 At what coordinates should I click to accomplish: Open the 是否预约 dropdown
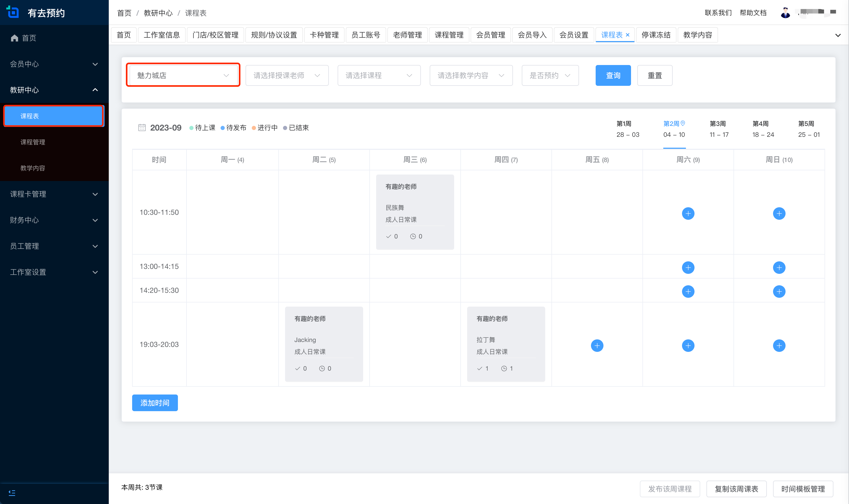[x=550, y=75]
